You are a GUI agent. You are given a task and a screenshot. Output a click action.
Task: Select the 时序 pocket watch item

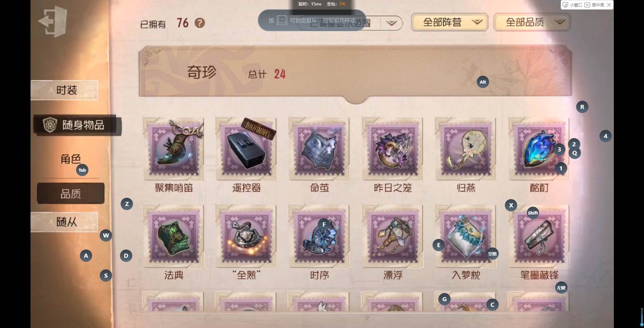319,236
